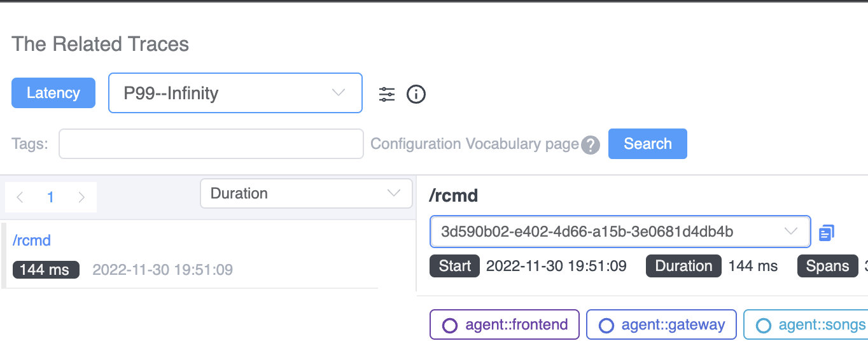Open the P99--Infinity latency dropdown

[235, 93]
